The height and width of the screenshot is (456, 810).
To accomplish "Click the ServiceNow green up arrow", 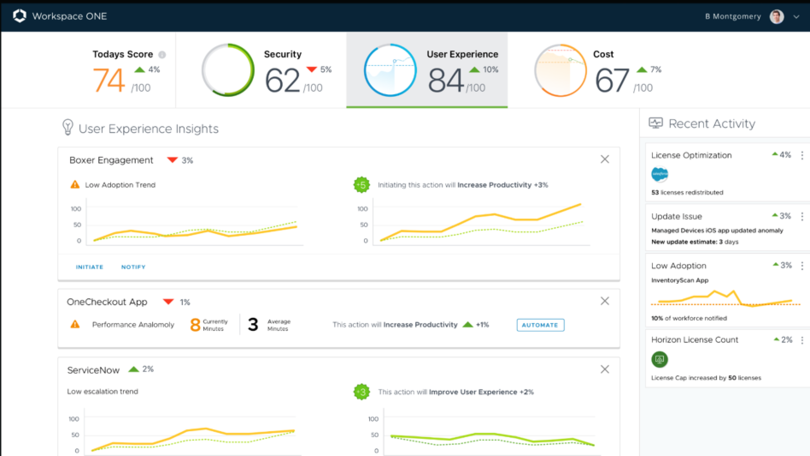I will [134, 369].
